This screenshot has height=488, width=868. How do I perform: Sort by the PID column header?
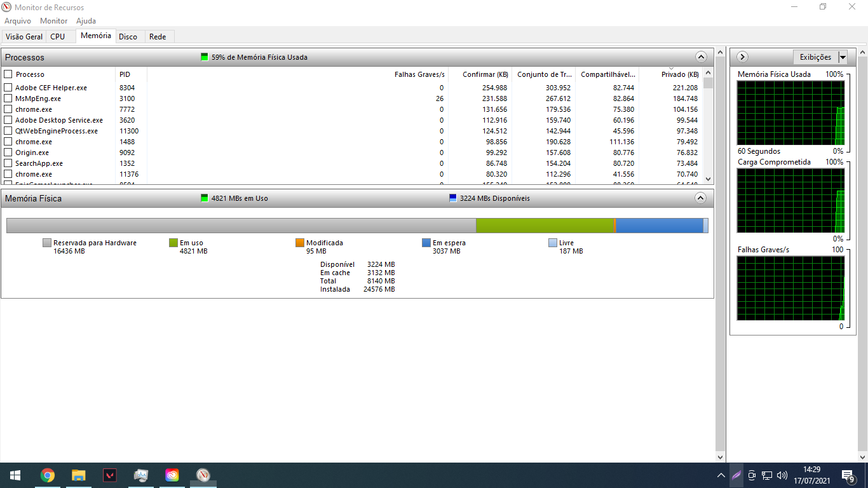(x=131, y=74)
